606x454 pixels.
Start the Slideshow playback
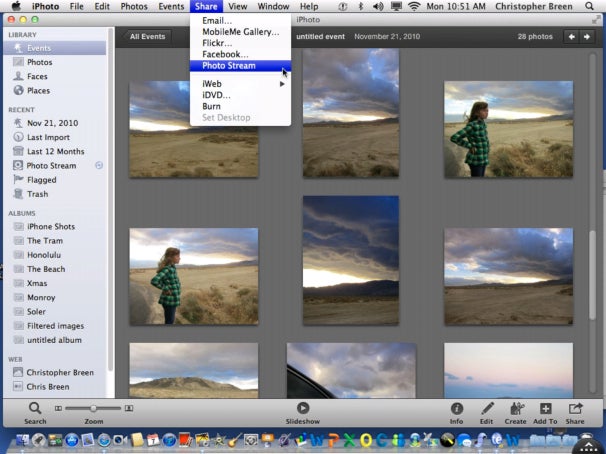(303, 413)
